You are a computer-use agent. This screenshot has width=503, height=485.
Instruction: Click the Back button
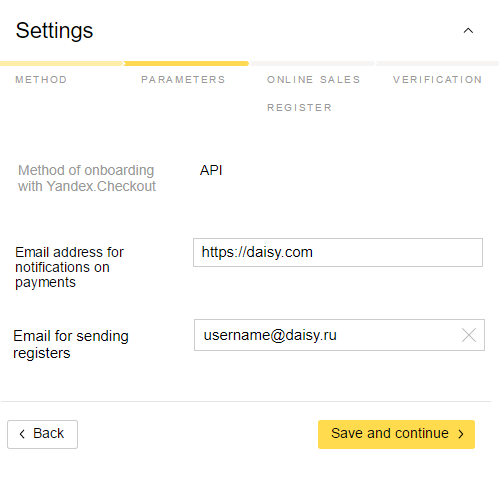tap(42, 434)
